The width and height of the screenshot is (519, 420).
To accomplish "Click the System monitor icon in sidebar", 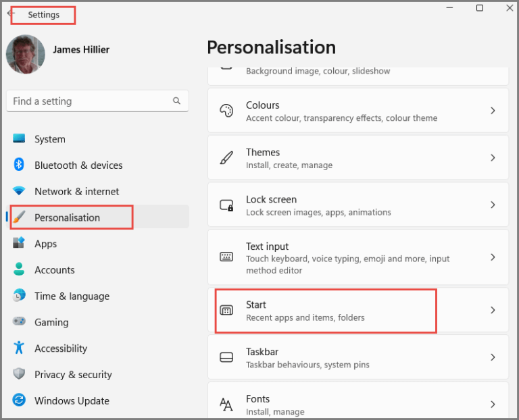I will pyautogui.click(x=19, y=138).
